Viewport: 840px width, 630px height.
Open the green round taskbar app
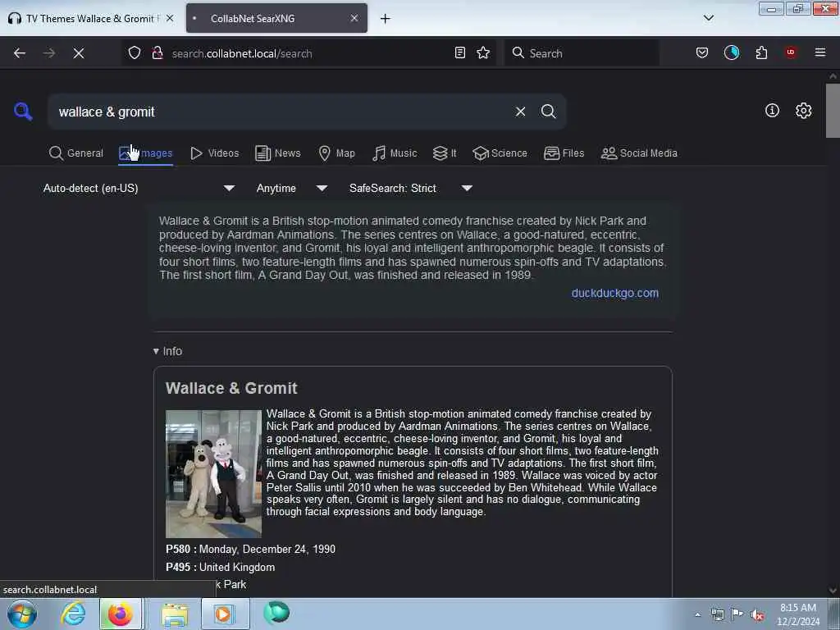tap(276, 613)
